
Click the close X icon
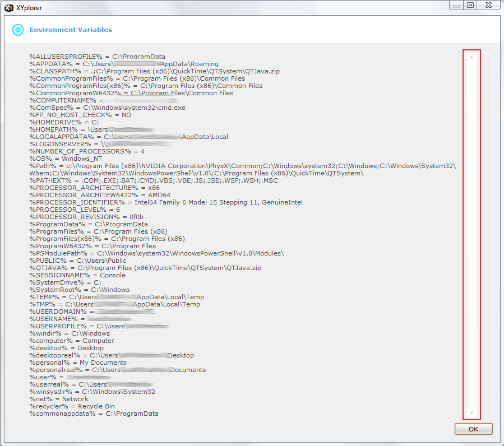click(487, 5)
